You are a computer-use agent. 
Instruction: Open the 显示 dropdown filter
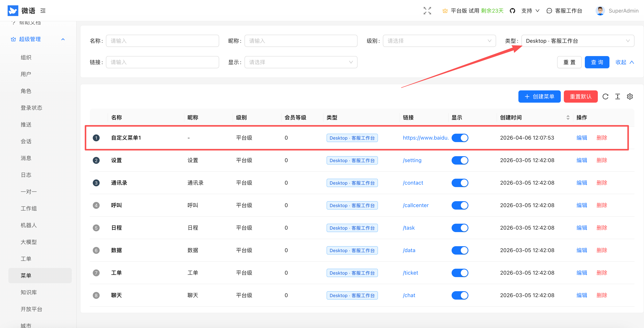coord(301,62)
